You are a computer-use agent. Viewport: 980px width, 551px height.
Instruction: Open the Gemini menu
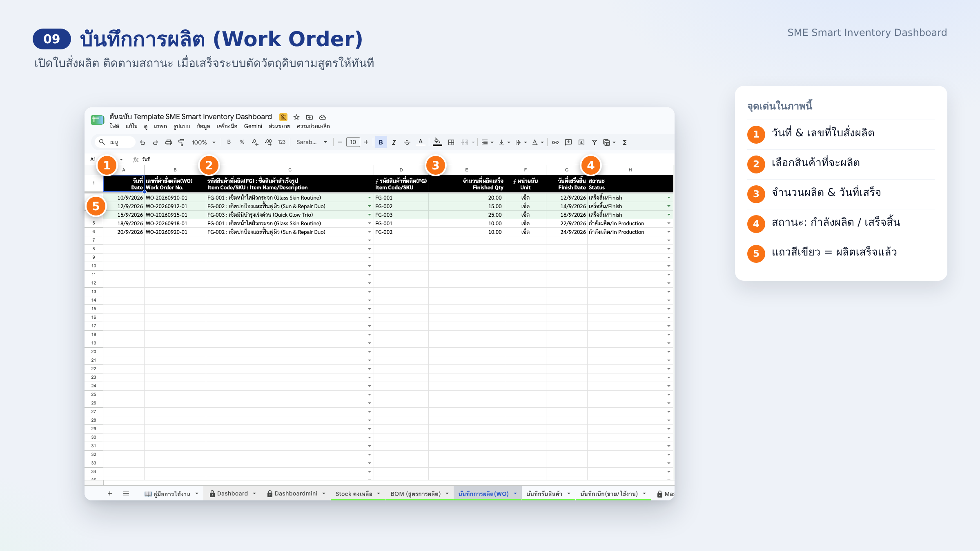pyautogui.click(x=253, y=127)
